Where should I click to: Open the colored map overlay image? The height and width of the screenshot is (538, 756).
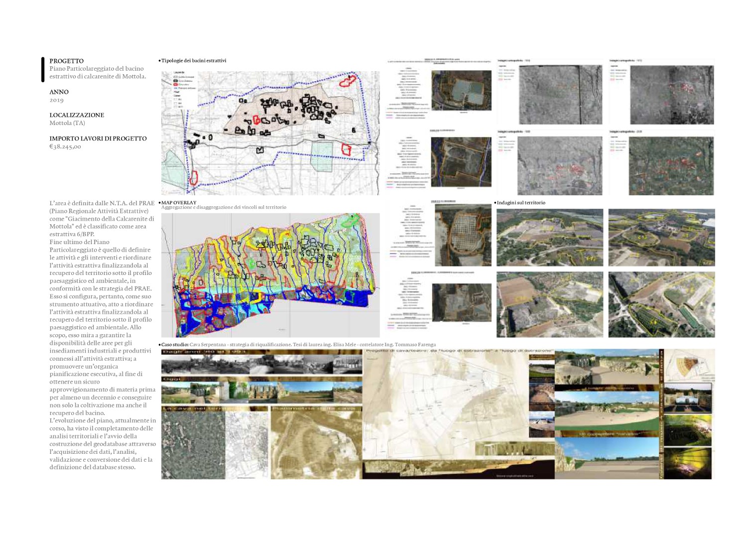(270, 275)
